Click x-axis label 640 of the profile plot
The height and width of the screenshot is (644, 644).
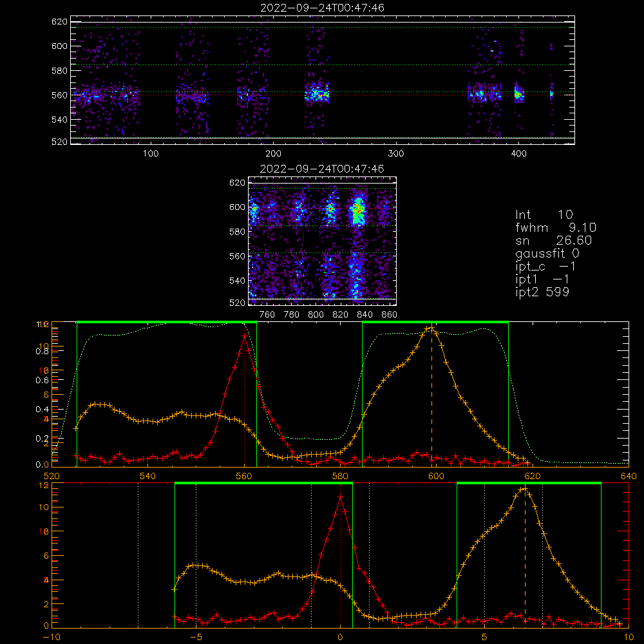(629, 477)
